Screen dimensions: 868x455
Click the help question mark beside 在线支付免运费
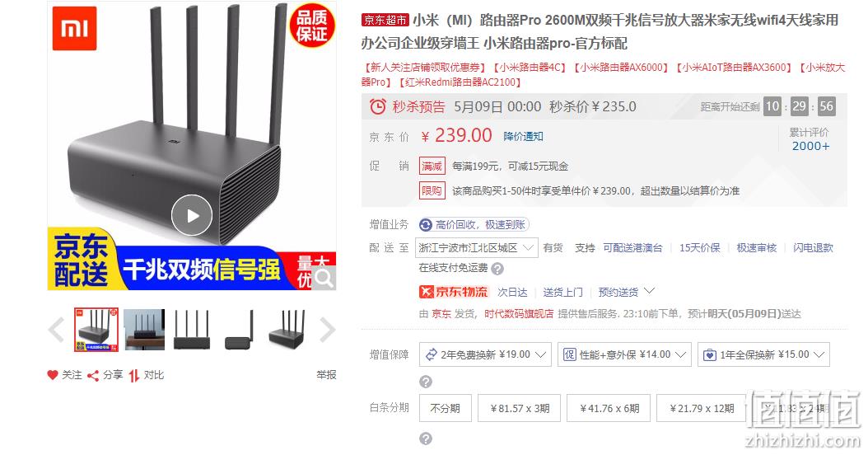pyautogui.click(x=497, y=269)
